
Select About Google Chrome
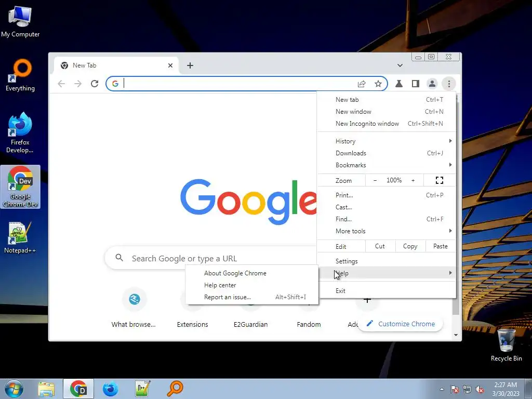point(252,273)
